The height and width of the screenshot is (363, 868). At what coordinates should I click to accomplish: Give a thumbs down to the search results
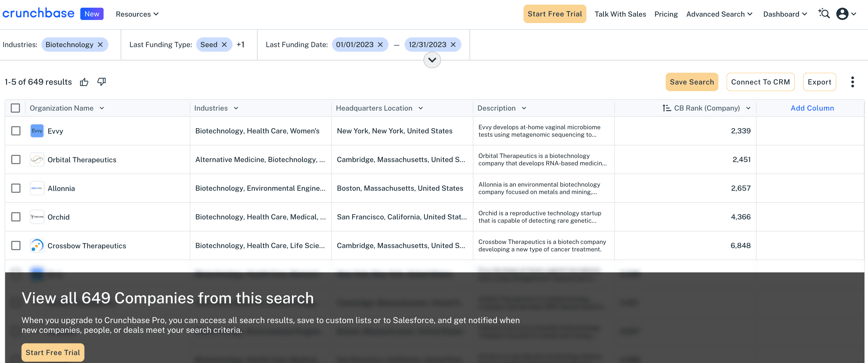(102, 82)
